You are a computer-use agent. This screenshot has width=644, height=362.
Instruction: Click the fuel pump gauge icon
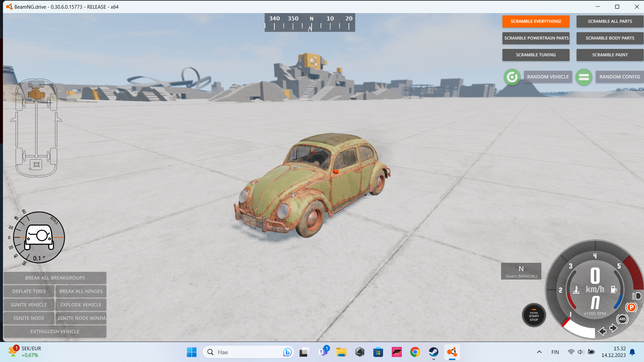[x=613, y=289]
